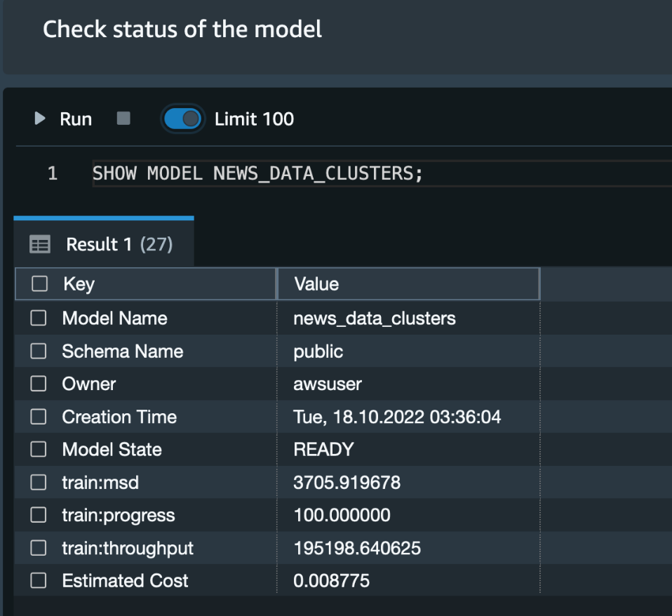Click the 'Schema Name' key cell
The height and width of the screenshot is (616, 672).
click(x=146, y=351)
